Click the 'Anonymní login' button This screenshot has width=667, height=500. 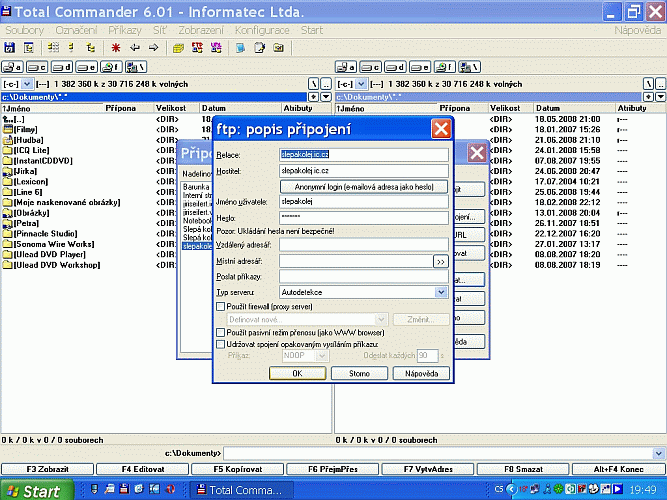coord(363,186)
